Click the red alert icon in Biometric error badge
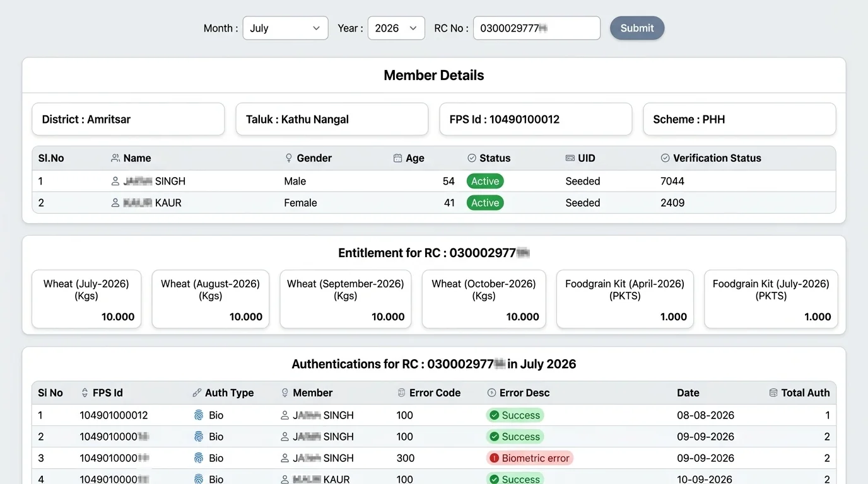This screenshot has width=868, height=484. pos(494,458)
